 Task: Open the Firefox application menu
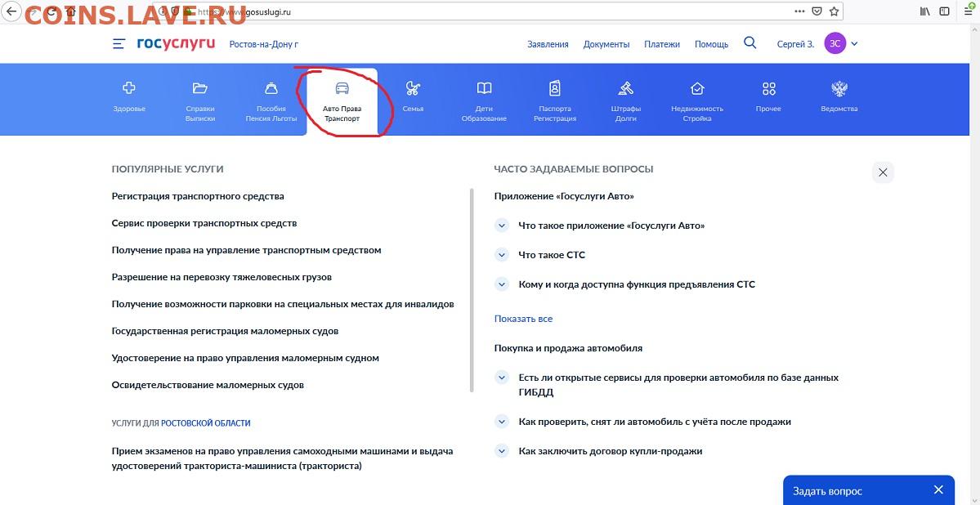pyautogui.click(x=967, y=11)
